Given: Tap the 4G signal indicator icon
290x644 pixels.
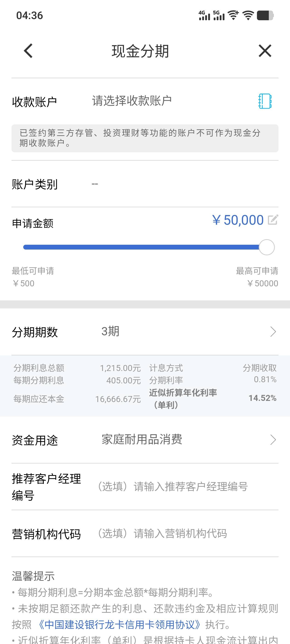Looking at the screenshot, I should point(204,15).
